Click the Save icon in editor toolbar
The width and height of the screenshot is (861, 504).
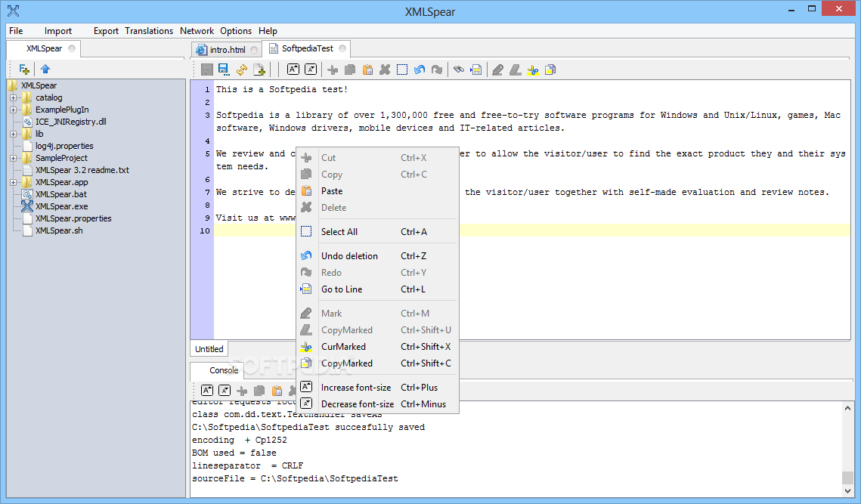coord(207,70)
